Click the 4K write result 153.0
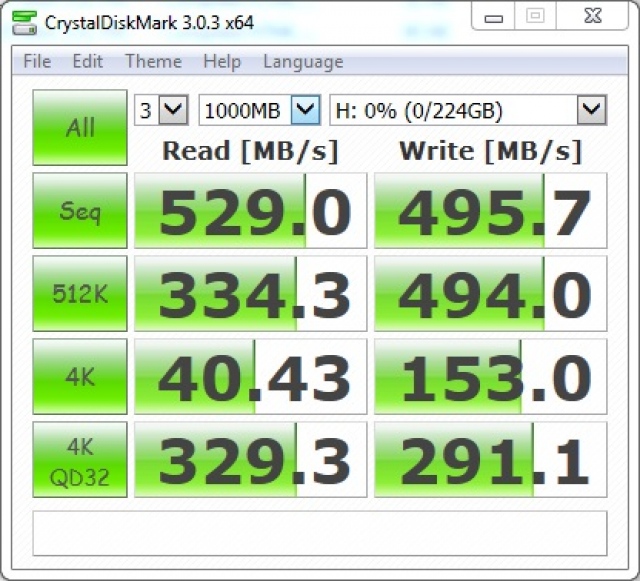The height and width of the screenshot is (581, 640). coord(491,376)
